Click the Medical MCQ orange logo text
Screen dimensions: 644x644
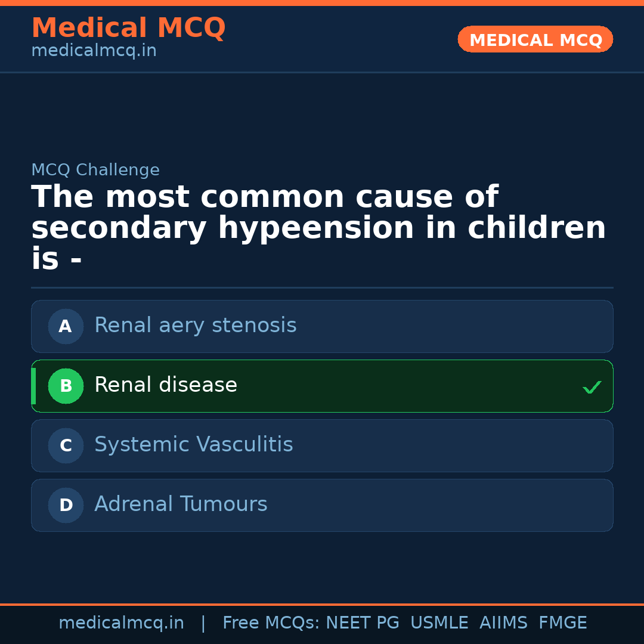128,28
